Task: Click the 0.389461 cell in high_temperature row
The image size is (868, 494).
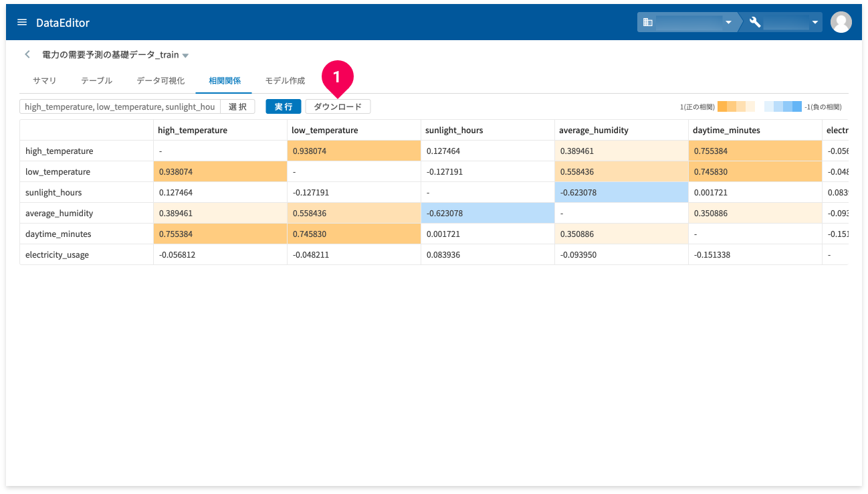Action: tap(621, 151)
